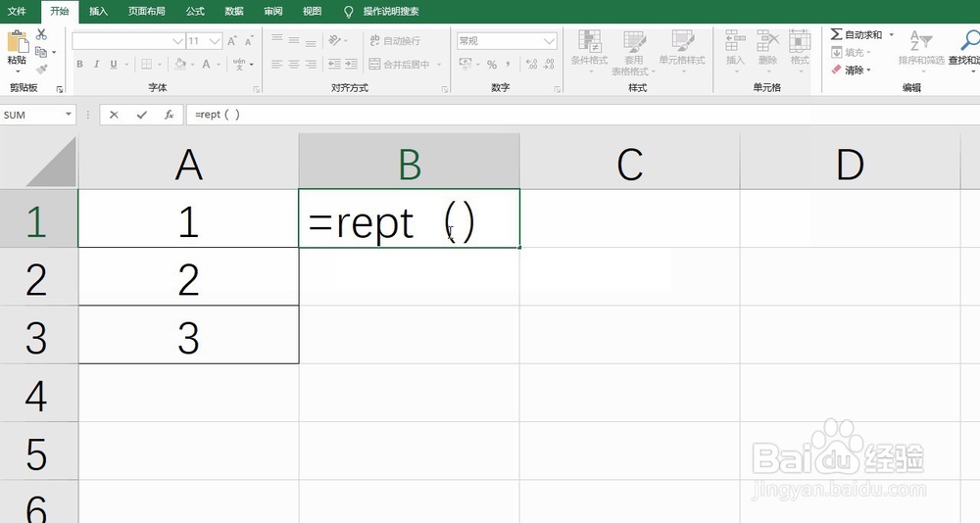This screenshot has width=980, height=523.
Task: Click the Clear (清除) eraser icon
Action: coord(836,70)
